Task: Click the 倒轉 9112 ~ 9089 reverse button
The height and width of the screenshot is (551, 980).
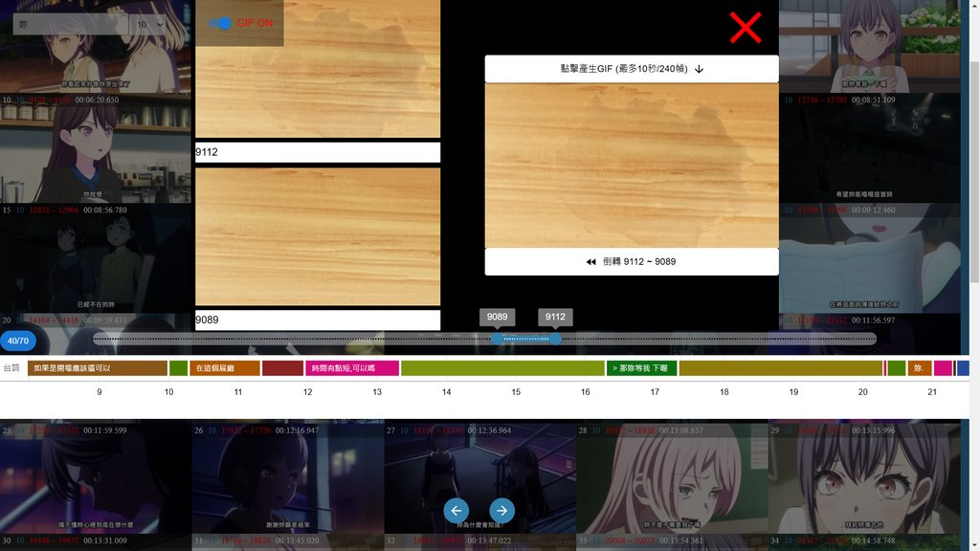Action: coord(631,261)
